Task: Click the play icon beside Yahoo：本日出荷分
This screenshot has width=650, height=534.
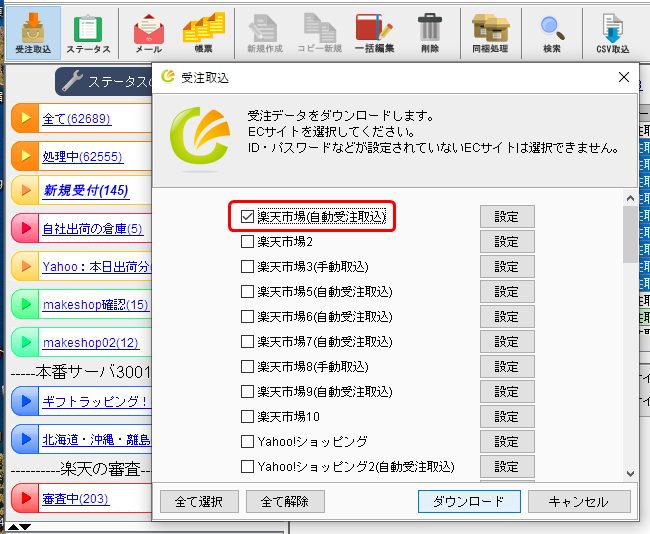Action: 26,266
